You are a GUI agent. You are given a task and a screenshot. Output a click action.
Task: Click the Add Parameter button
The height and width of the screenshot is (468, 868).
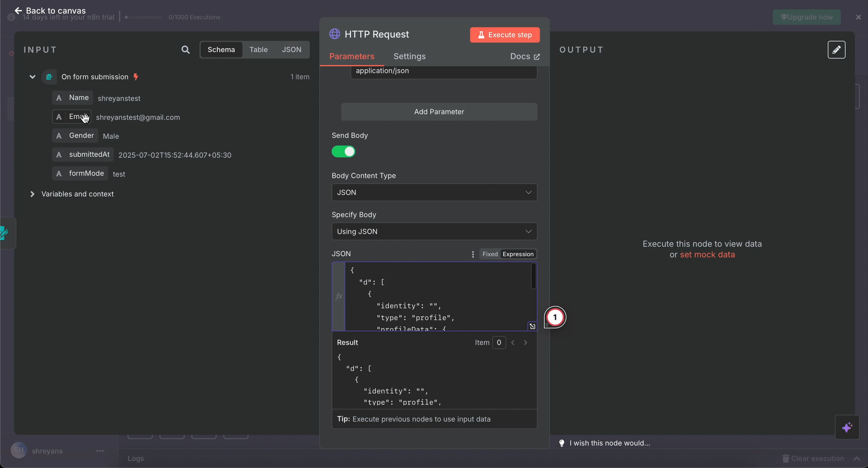[439, 112]
